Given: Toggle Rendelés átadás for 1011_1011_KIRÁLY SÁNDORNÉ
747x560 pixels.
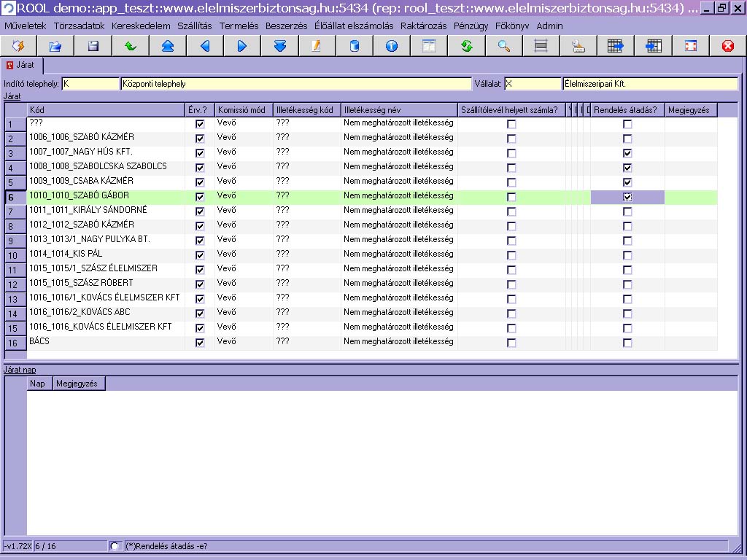Looking at the screenshot, I should (627, 211).
